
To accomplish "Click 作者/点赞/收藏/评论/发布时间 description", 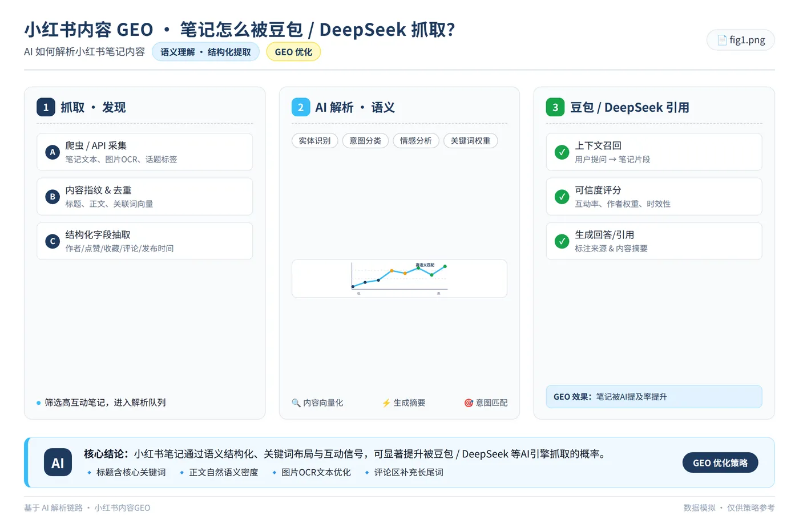I will coord(119,249).
